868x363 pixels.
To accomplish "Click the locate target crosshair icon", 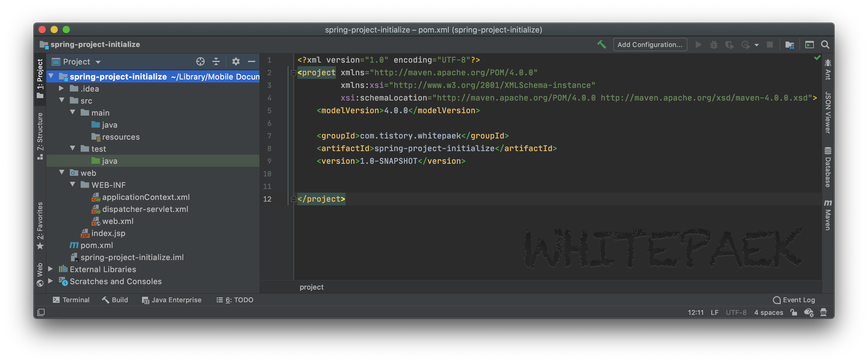I will click(x=200, y=61).
